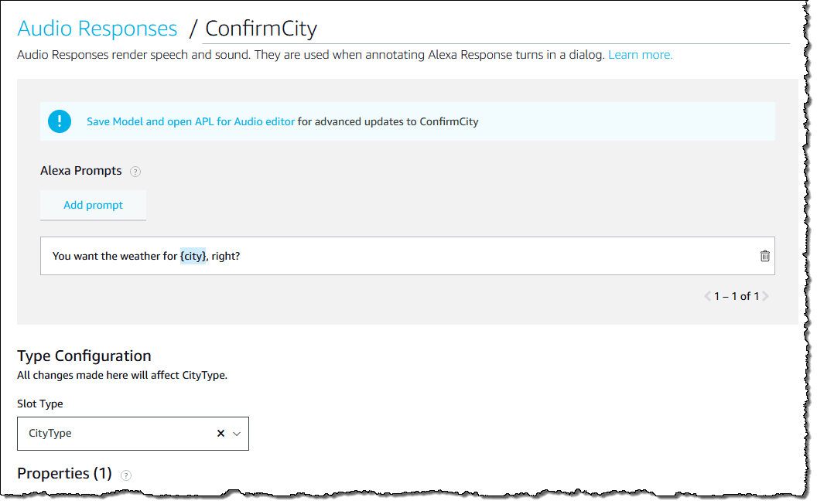Image resolution: width=817 pixels, height=504 pixels.
Task: Click the Properties (1) heading
Action: click(x=65, y=473)
